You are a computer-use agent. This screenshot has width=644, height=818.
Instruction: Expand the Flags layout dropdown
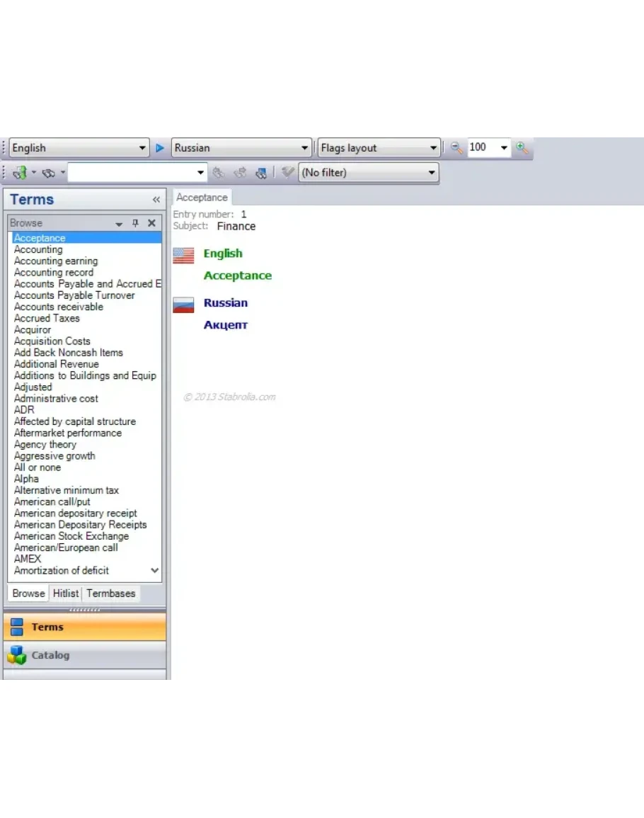point(434,148)
